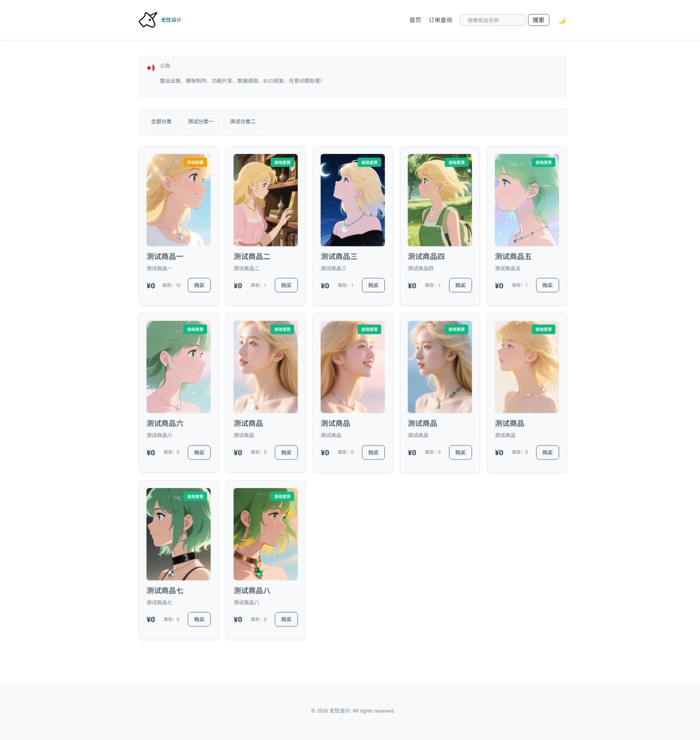Click the green 自动发货 badge on 测试商品三

[369, 162]
